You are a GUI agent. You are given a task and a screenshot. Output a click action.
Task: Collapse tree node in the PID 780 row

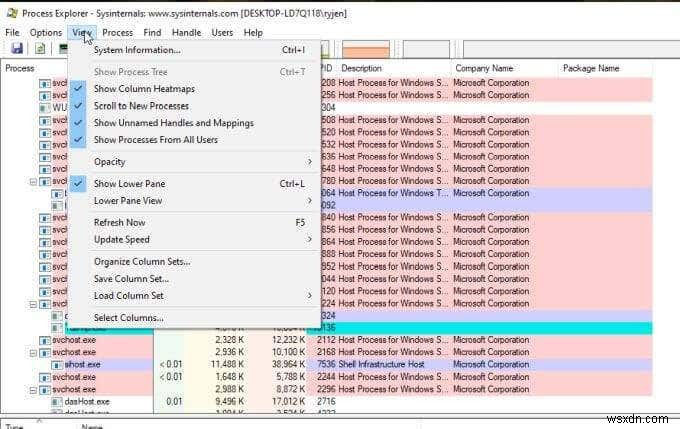coord(33,181)
